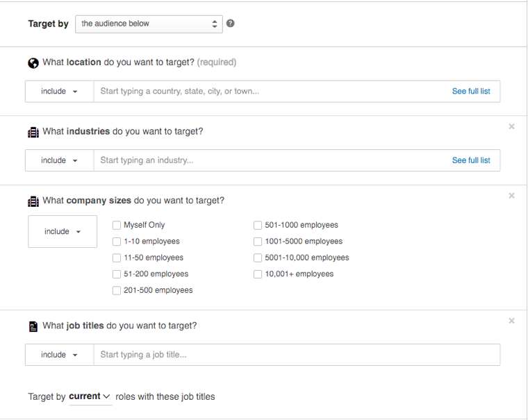
Task: Open See full list for industries
Action: coord(471,160)
